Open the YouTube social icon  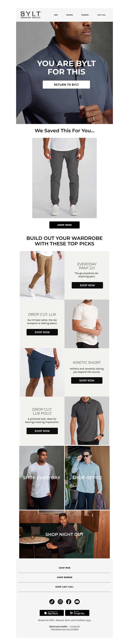pos(77,602)
